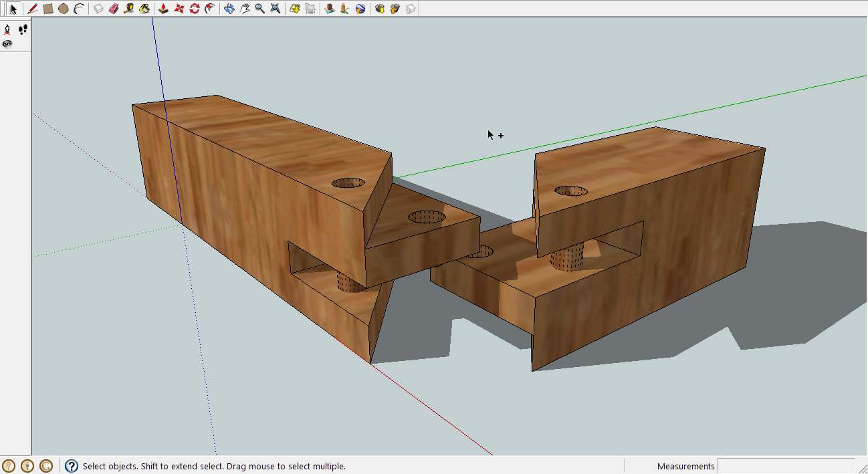This screenshot has height=474, width=868.
Task: Select the Position Camera tool
Action: click(7, 29)
